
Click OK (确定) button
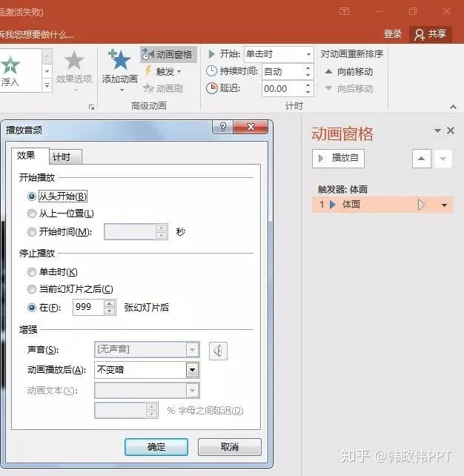pos(156,447)
